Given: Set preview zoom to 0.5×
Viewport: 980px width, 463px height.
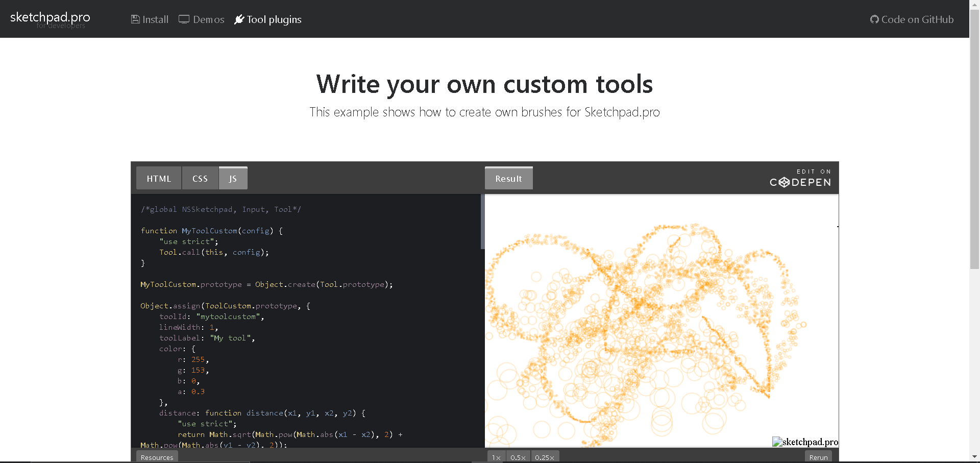Looking at the screenshot, I should (518, 457).
